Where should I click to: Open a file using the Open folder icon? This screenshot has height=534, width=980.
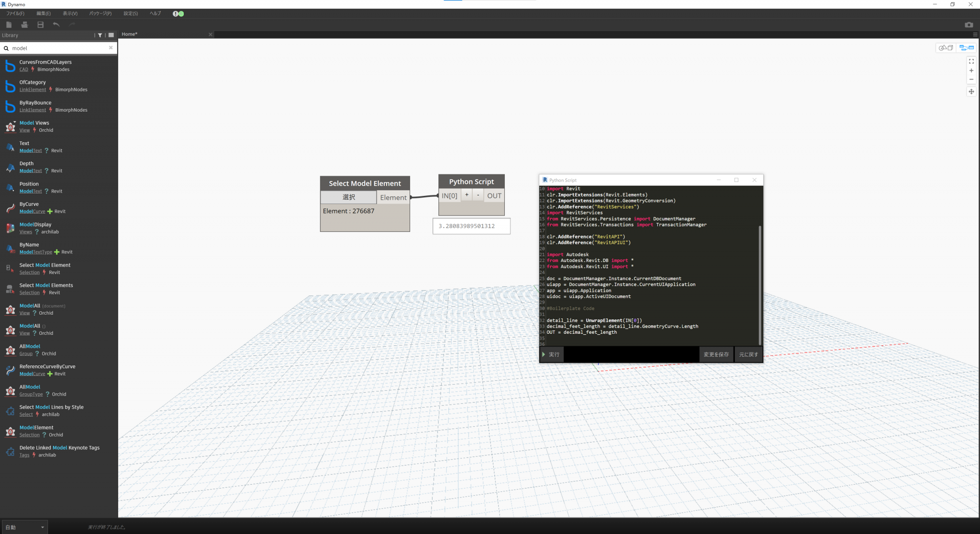[x=24, y=24]
